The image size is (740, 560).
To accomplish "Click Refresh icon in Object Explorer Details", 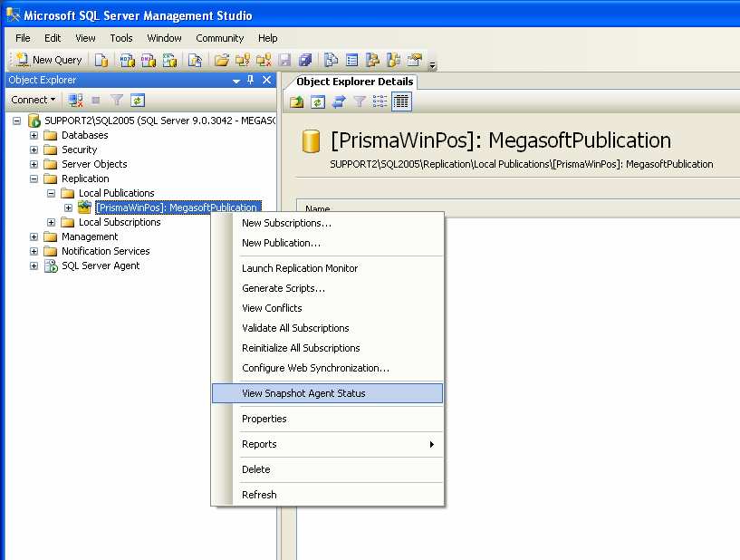I will (x=318, y=101).
